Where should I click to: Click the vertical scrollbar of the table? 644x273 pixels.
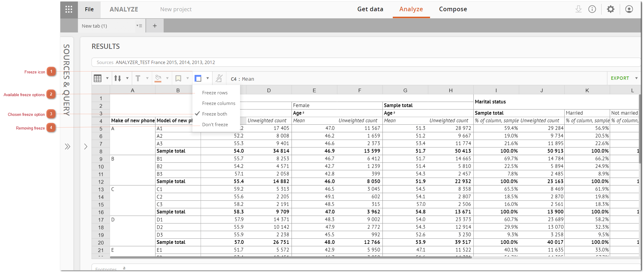(640, 129)
